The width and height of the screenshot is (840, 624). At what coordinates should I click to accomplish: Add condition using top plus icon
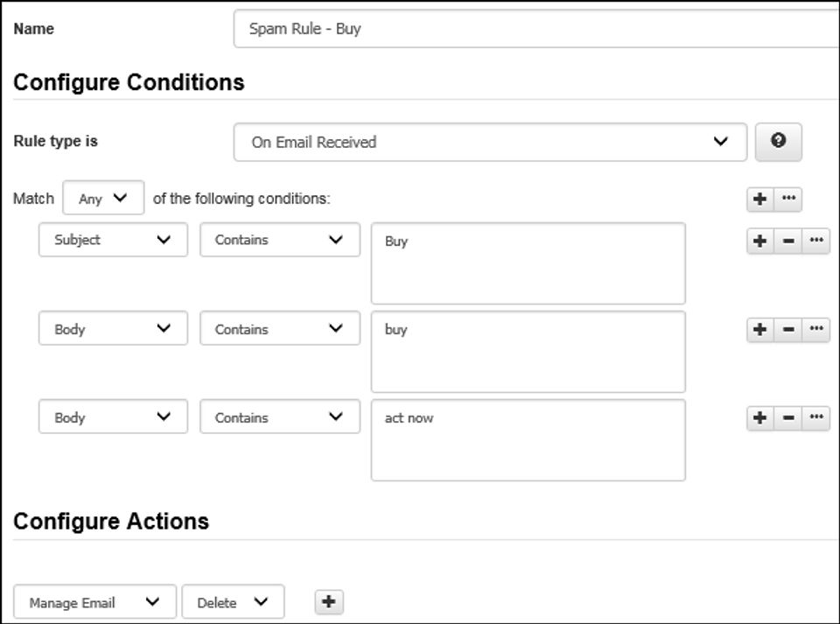point(759,199)
